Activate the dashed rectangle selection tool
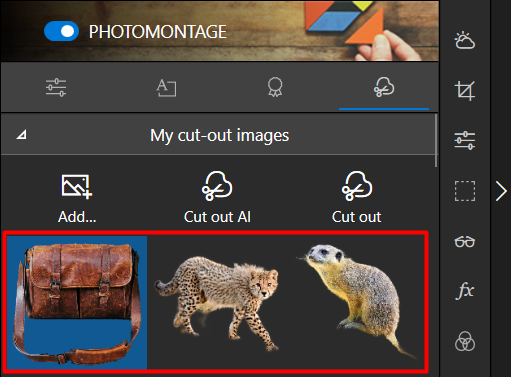This screenshot has height=377, width=511. click(465, 191)
